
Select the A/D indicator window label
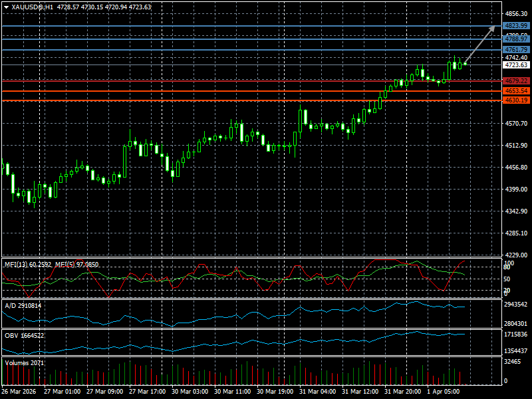point(23,305)
